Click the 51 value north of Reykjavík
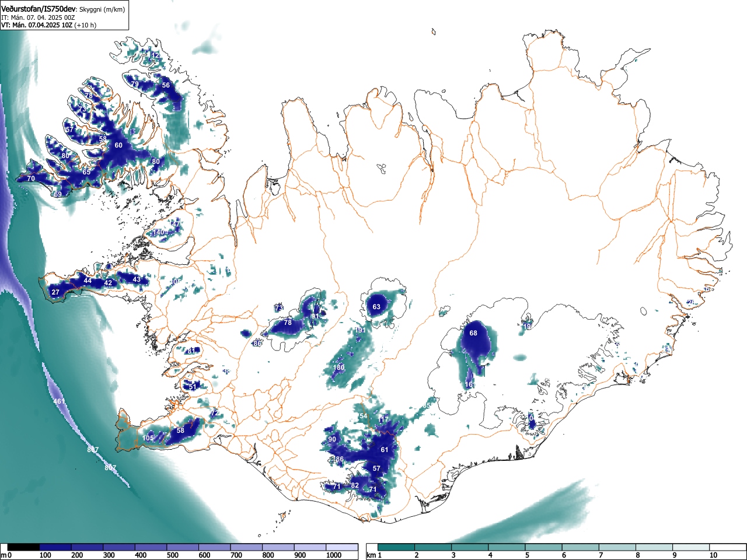This screenshot has width=747, height=560. [x=193, y=387]
